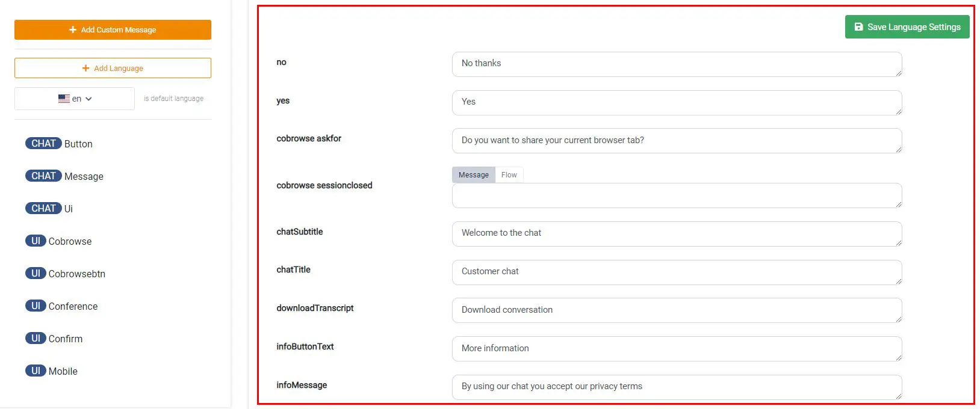Open the UI Confirm section

click(x=54, y=339)
